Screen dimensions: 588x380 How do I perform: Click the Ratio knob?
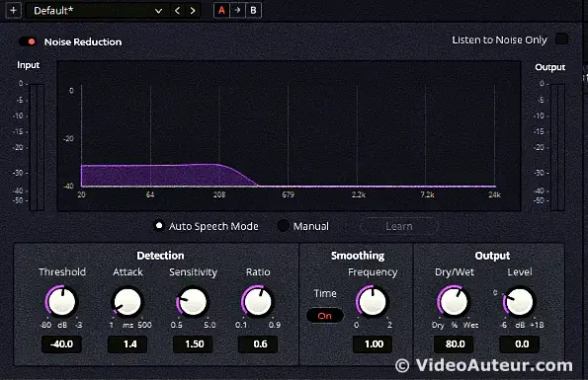(258, 302)
